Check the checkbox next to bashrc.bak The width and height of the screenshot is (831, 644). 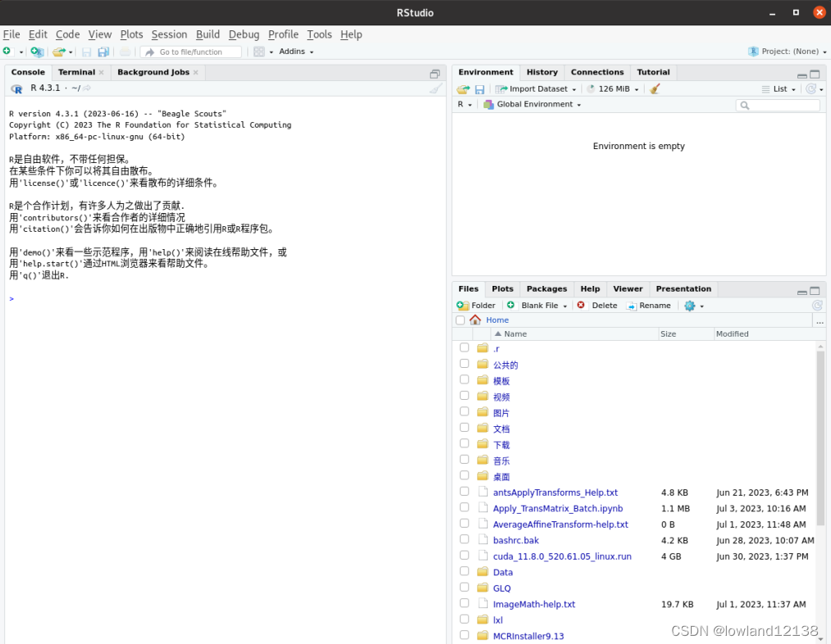463,540
